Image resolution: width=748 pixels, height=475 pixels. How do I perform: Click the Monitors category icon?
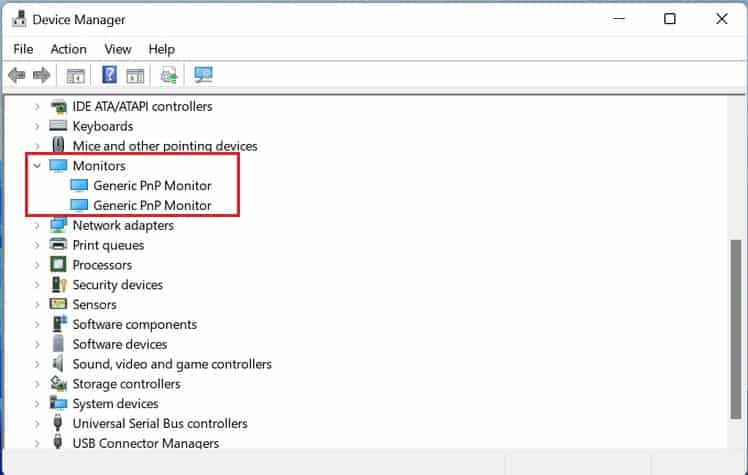[58, 165]
